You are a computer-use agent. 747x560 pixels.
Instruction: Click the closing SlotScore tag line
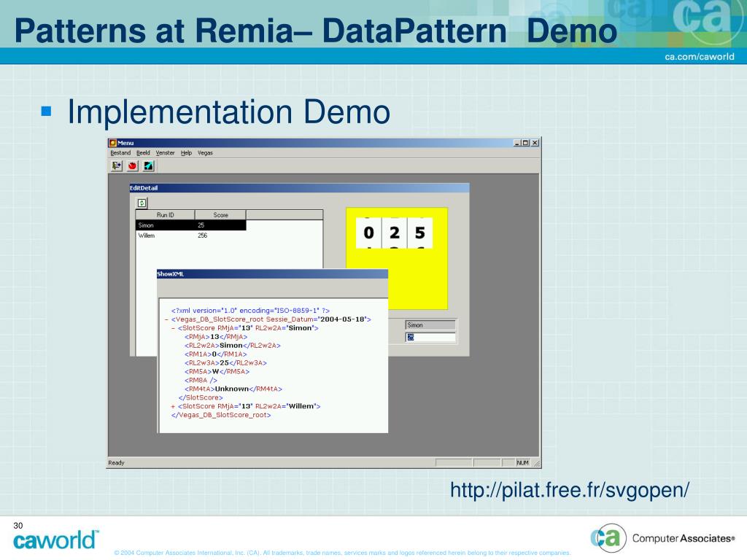point(201,397)
